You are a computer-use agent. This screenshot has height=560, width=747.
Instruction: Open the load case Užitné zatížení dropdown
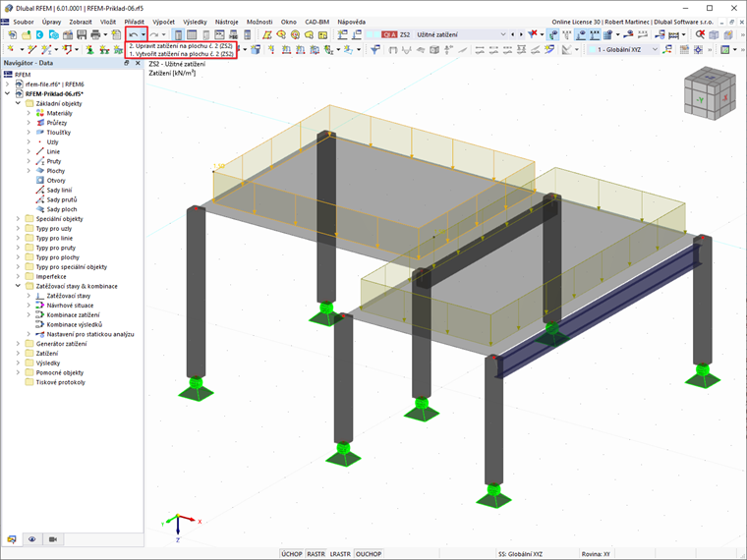coord(503,34)
